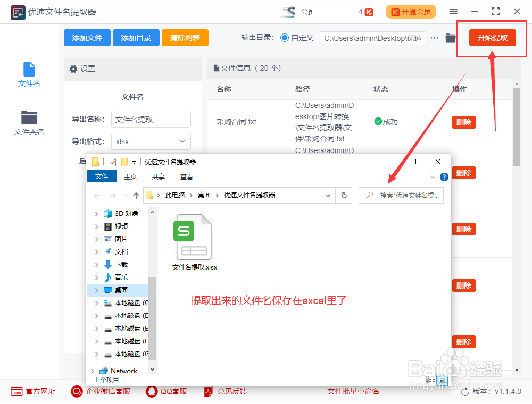Viewport: 532px width, 404px height.
Task: Click the 添加文件 button
Action: [87, 38]
